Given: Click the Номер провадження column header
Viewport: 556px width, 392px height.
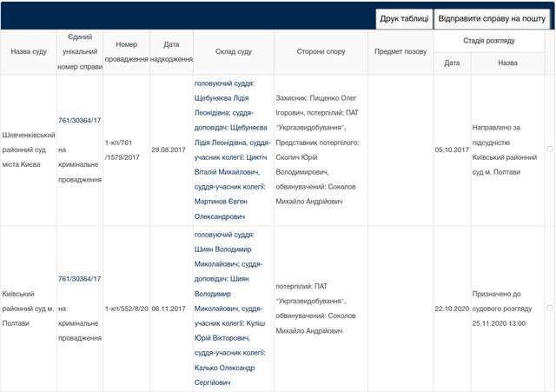Looking at the screenshot, I should 126,52.
